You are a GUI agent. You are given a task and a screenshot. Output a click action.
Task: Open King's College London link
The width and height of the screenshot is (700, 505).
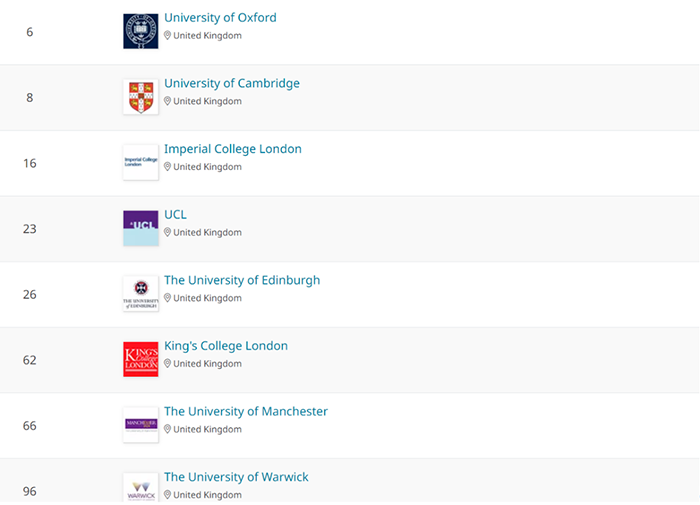(x=225, y=346)
